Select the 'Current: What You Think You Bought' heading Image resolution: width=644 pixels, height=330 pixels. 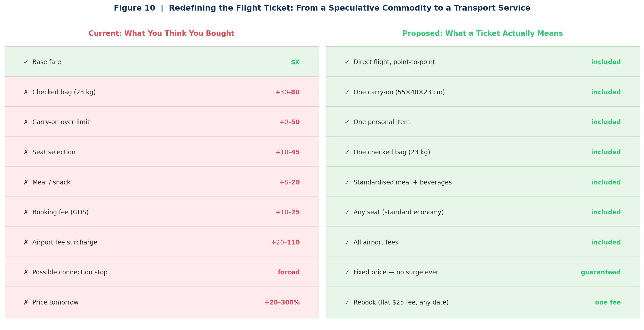(x=161, y=34)
